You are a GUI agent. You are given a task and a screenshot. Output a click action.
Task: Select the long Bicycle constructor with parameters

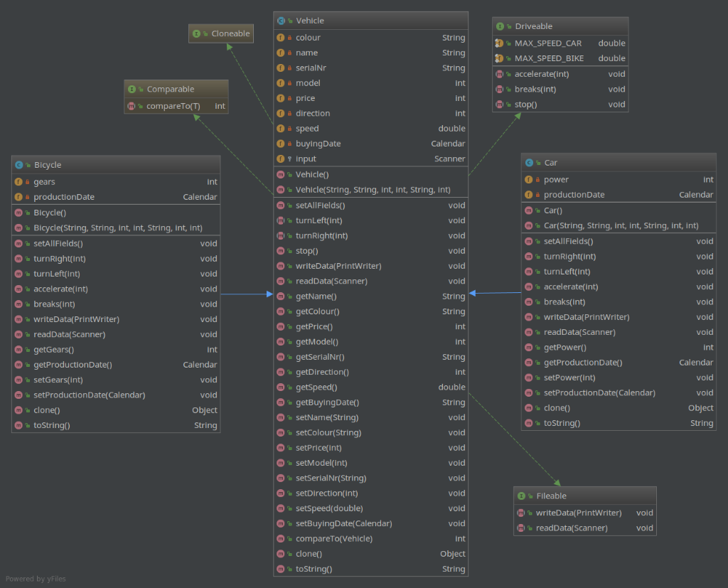pos(116,228)
